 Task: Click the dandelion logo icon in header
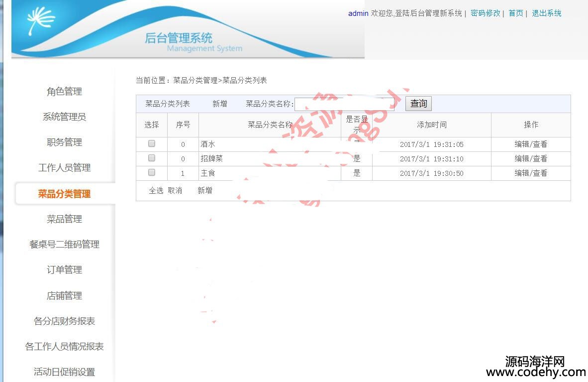[41, 20]
